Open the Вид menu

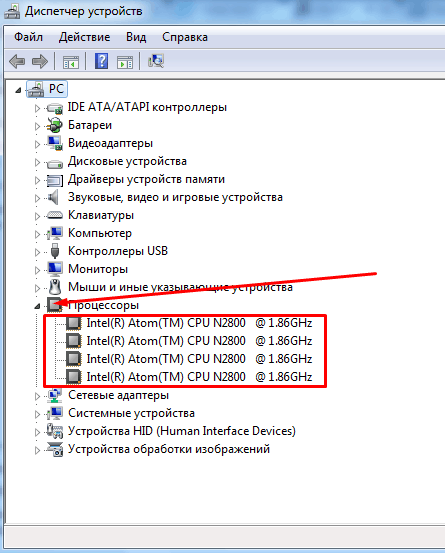click(136, 37)
